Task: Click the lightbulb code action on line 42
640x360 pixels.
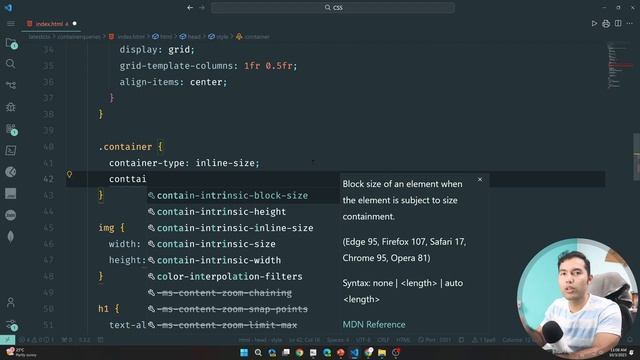Action: tap(69, 175)
